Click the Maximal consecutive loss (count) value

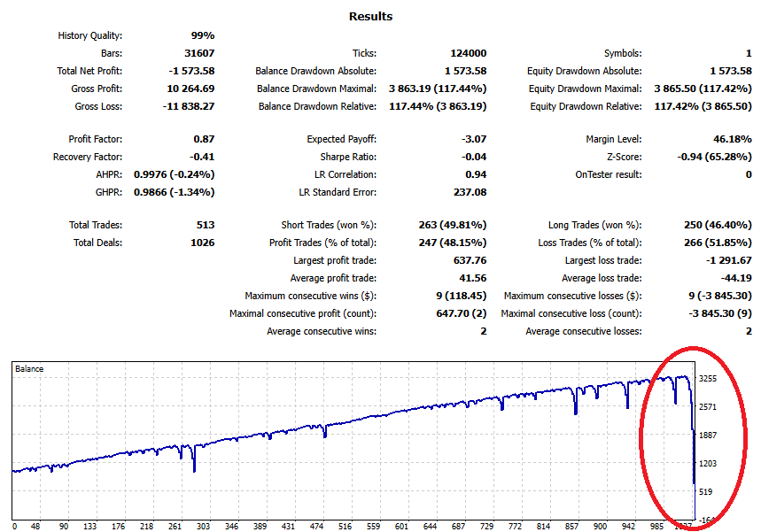click(714, 313)
